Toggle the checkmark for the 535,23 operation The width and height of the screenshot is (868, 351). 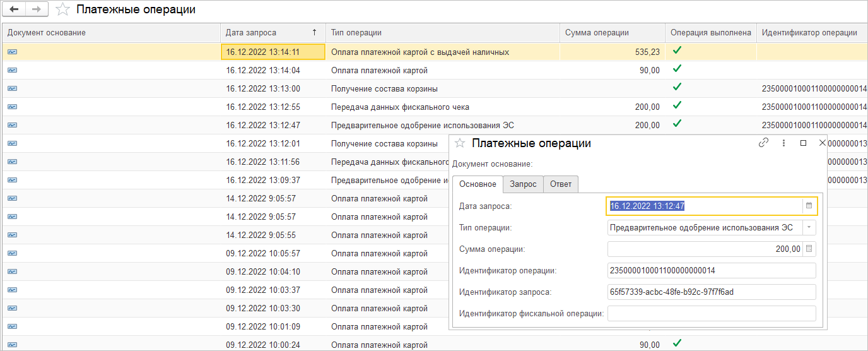click(677, 51)
